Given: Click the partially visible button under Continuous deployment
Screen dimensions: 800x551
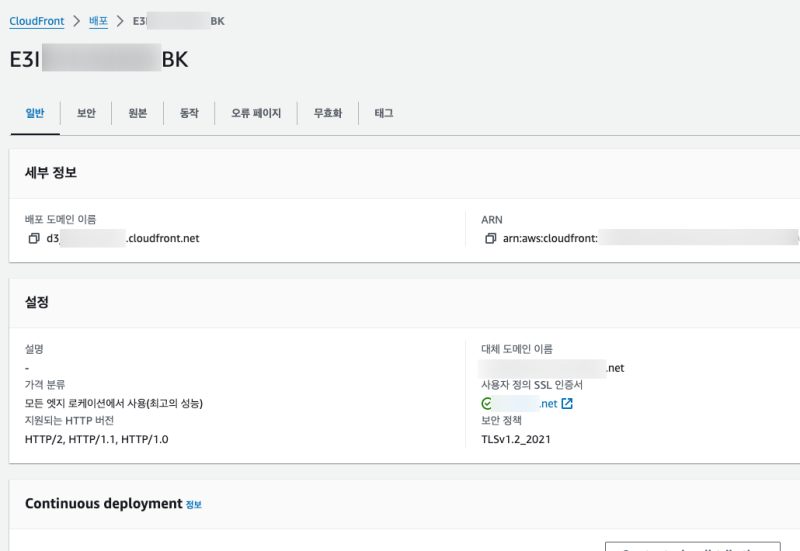Looking at the screenshot, I should click(692, 546).
